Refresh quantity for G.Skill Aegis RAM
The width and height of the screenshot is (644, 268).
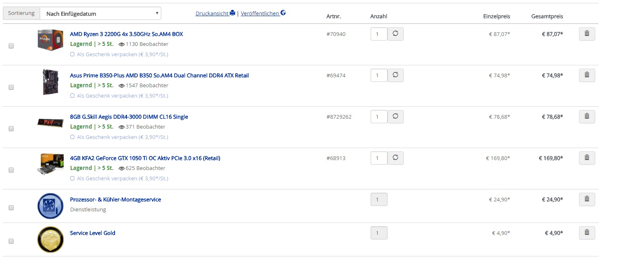(395, 117)
